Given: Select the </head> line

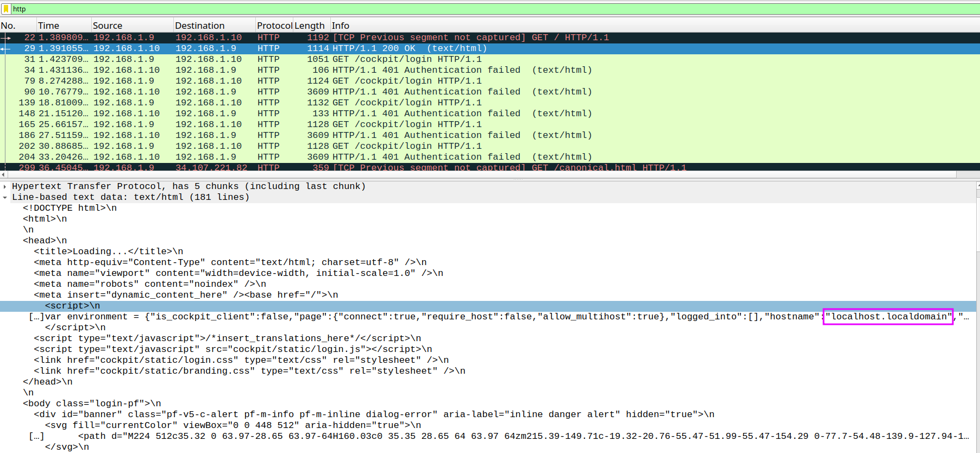Looking at the screenshot, I should [x=47, y=382].
